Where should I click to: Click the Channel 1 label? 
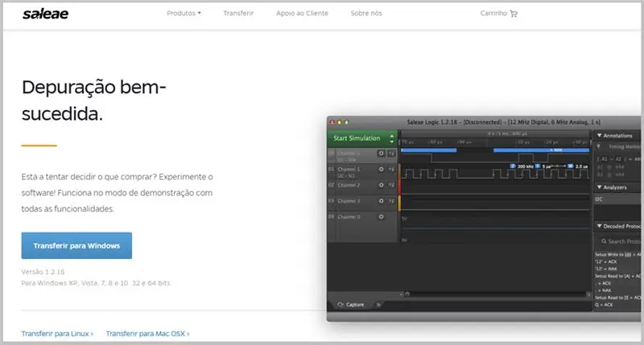point(349,169)
